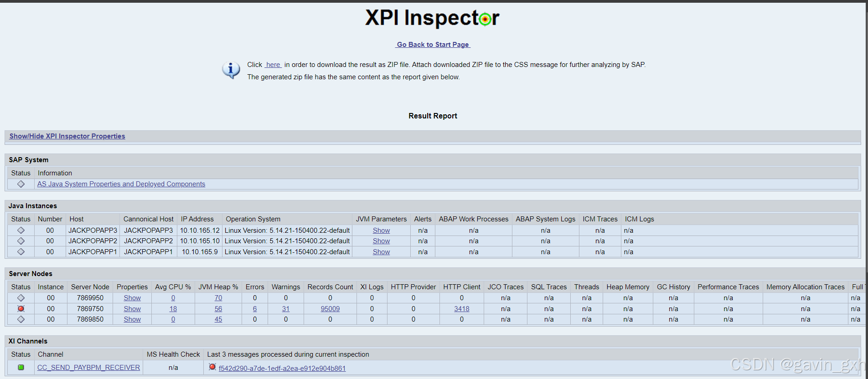Viewport: 868px width, 379px height.
Task: Open Records Count 95009 link
Action: pyautogui.click(x=330, y=309)
